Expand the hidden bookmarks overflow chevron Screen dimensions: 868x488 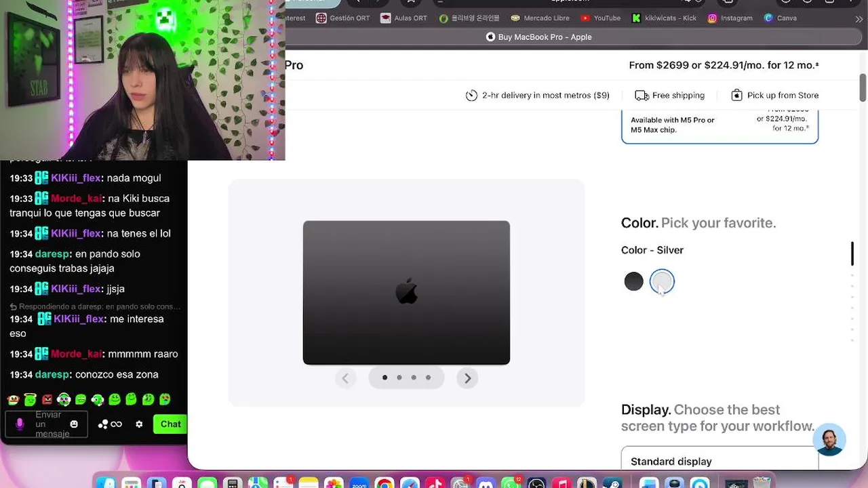coord(859,19)
